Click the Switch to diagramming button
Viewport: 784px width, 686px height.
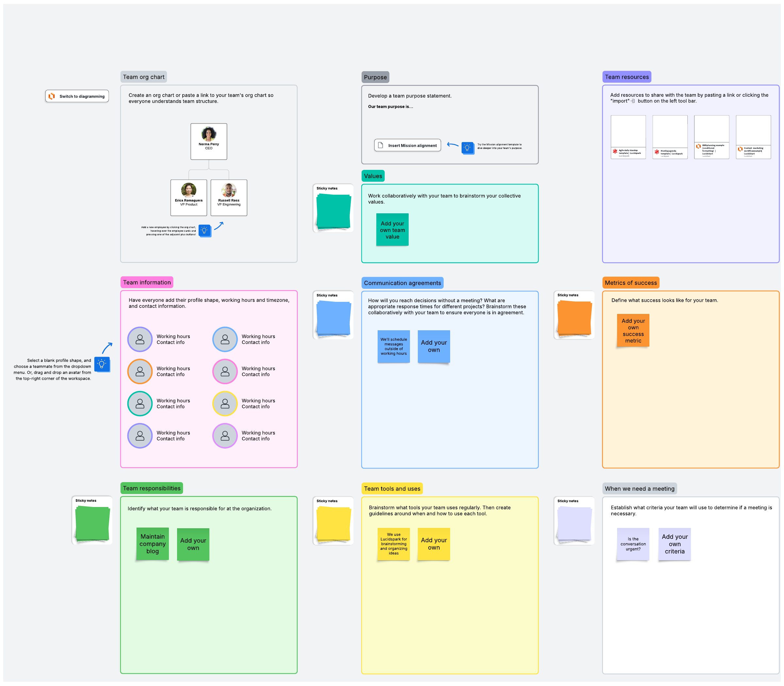pos(77,96)
